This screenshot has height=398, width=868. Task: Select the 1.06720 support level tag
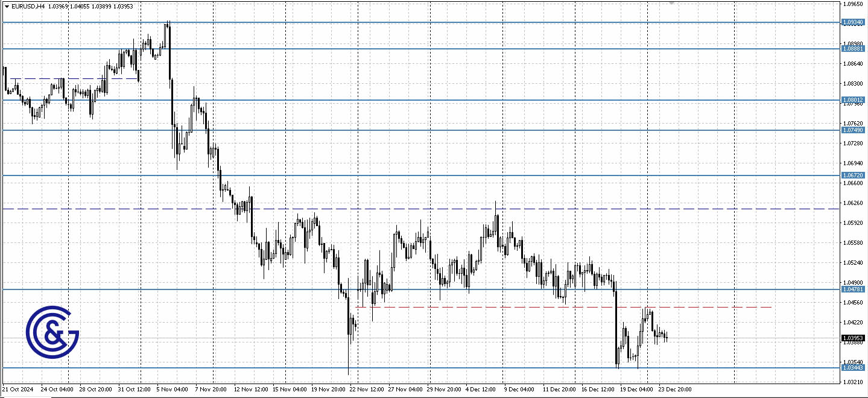[x=853, y=175]
